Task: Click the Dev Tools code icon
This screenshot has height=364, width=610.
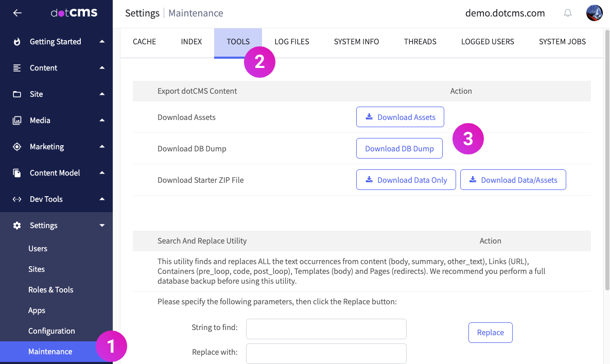Action: coord(17,199)
